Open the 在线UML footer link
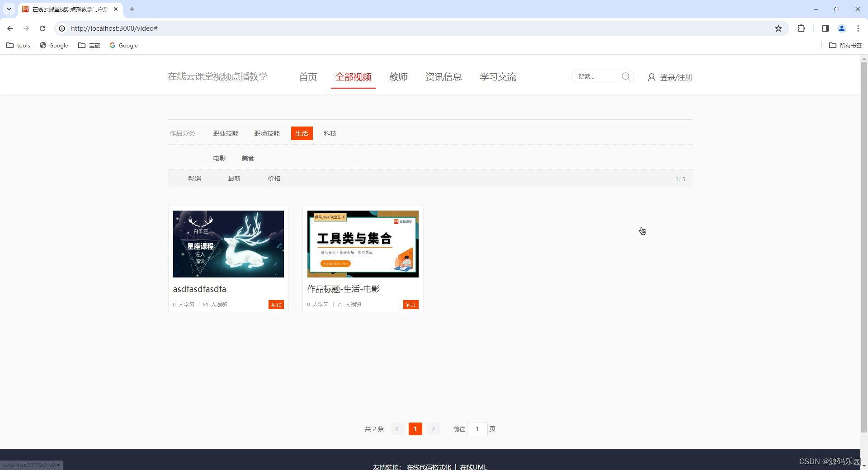Viewport: 868px width, 470px height. (474, 467)
